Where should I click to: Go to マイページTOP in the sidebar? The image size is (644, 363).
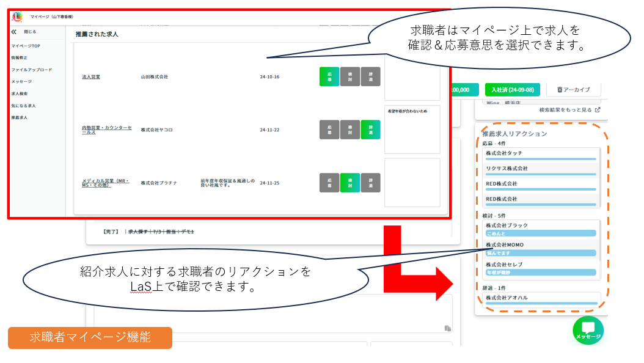[x=26, y=46]
